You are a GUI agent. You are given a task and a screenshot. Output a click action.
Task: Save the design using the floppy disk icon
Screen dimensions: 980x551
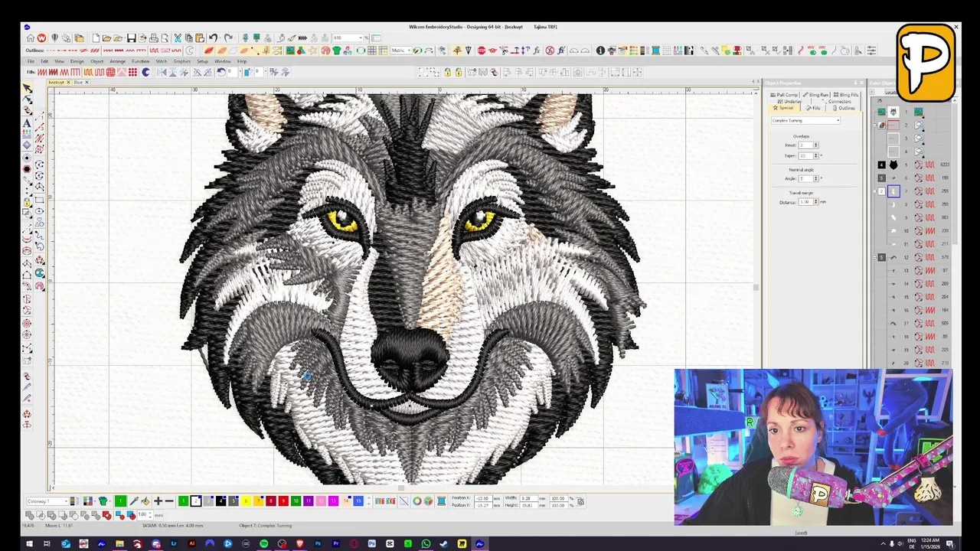[x=131, y=37]
